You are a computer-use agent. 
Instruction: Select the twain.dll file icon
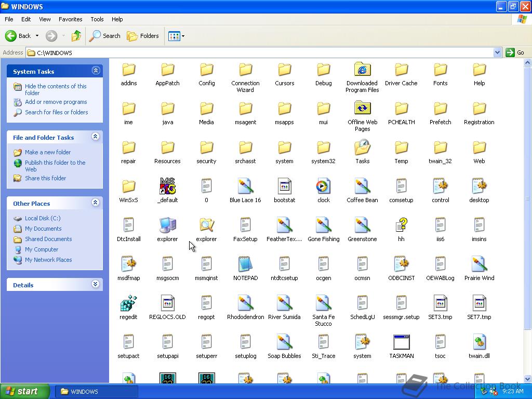tap(479, 342)
